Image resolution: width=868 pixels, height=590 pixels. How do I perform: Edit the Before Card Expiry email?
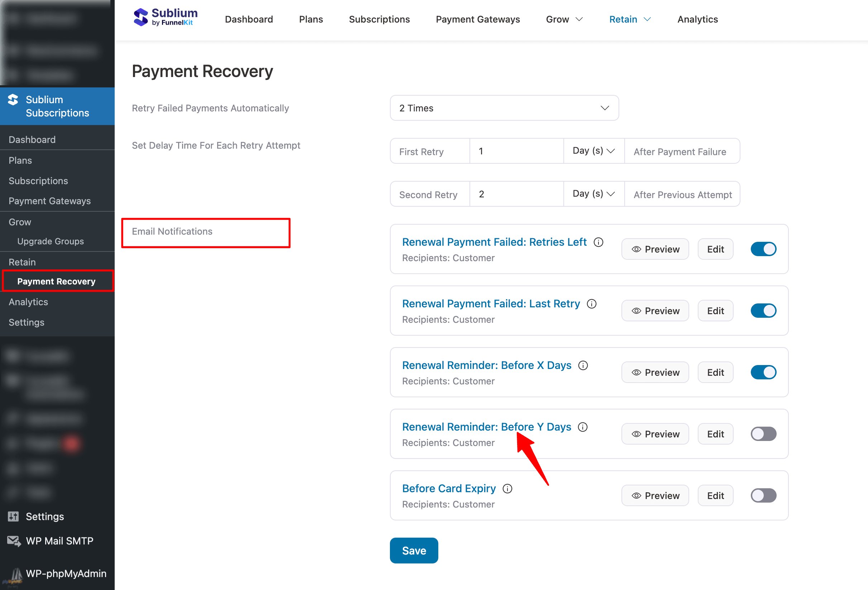[x=715, y=495]
